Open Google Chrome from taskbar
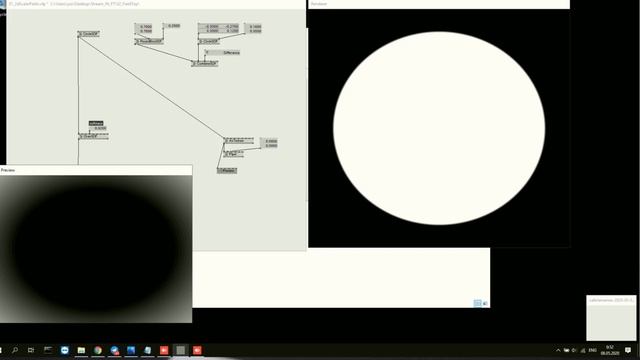 (x=98, y=350)
